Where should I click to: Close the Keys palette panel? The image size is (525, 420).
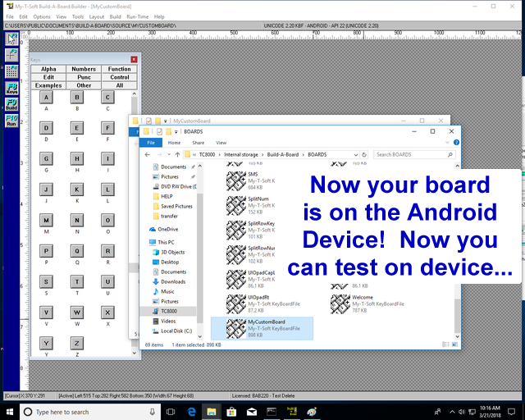(136, 59)
